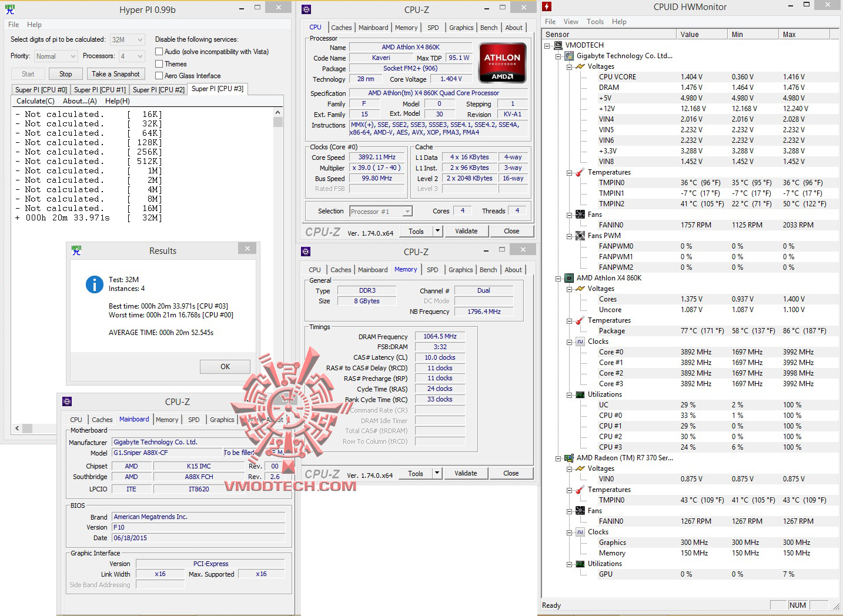Click the Tools button in CPU-Z CPU window
This screenshot has height=616, width=843.
(x=416, y=231)
